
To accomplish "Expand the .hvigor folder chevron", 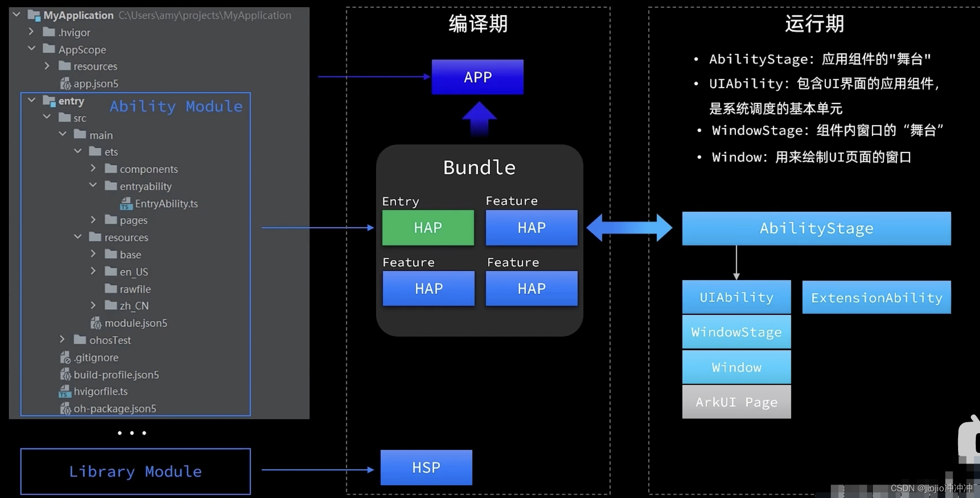I will click(x=31, y=31).
